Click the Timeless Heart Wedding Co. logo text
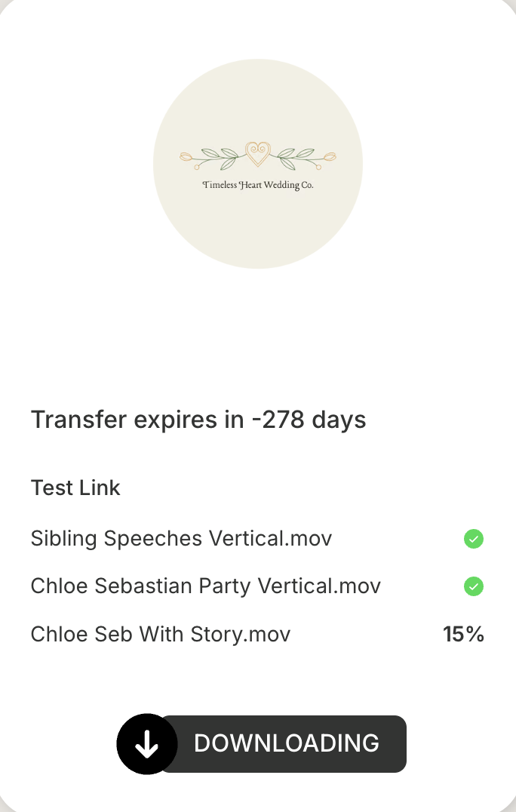This screenshot has width=516, height=812. tap(258, 186)
